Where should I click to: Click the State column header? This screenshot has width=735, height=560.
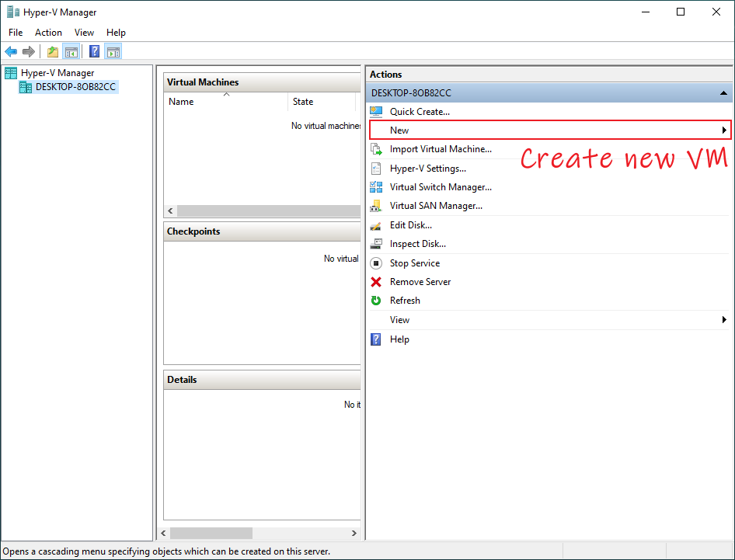(x=322, y=102)
